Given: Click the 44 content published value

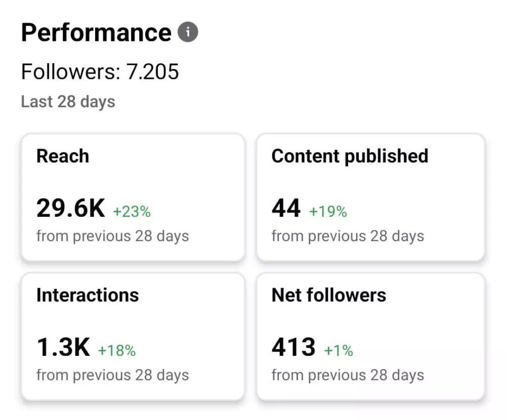Looking at the screenshot, I should 286,208.
